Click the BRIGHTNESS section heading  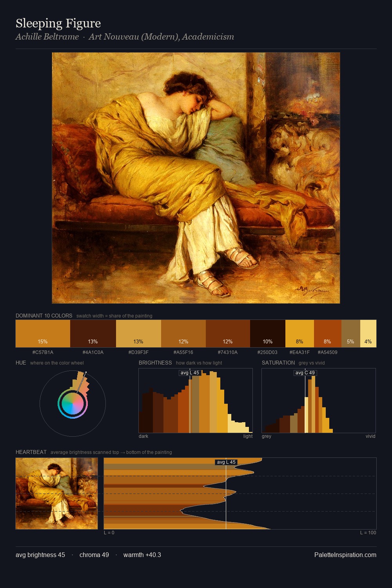click(x=155, y=363)
